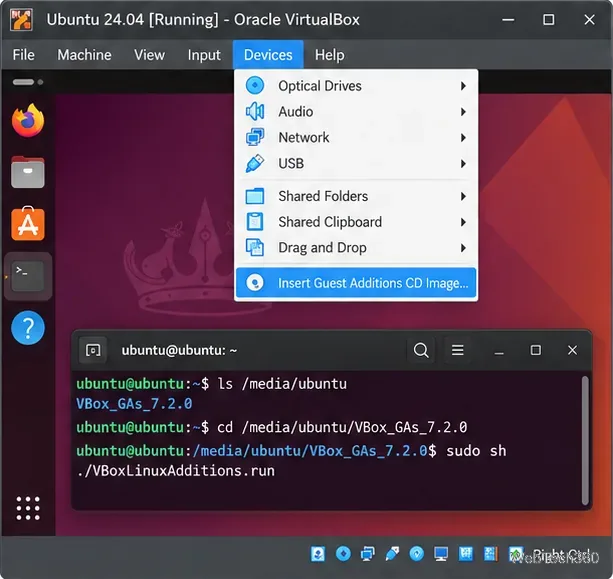The image size is (613, 579).
Task: Expand the Network submenu arrow
Action: (x=463, y=138)
